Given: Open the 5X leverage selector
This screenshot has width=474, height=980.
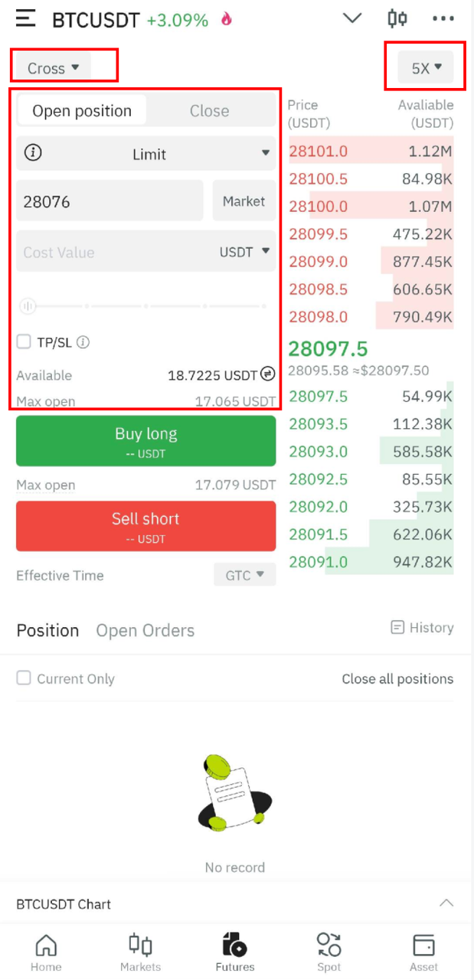Looking at the screenshot, I should tap(427, 68).
